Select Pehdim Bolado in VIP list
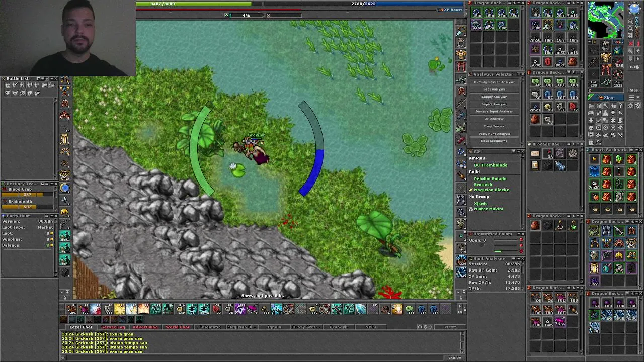This screenshot has width=644, height=362. coord(491,179)
